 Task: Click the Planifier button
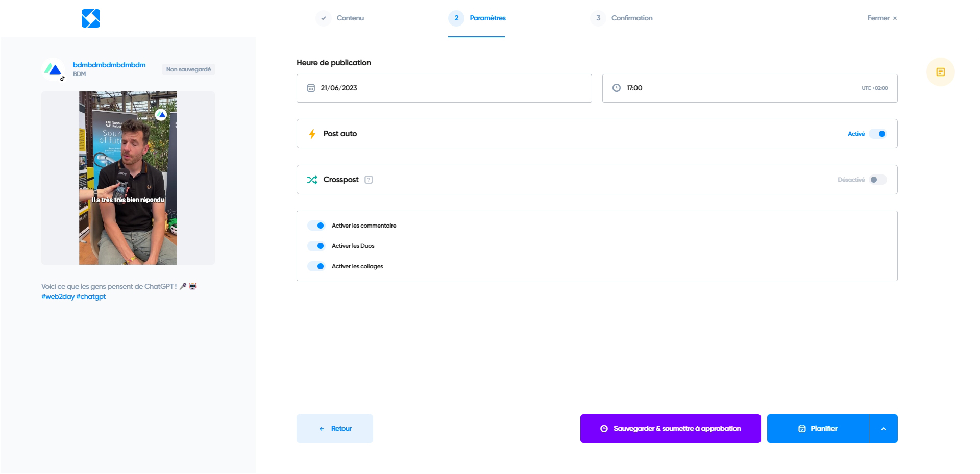[x=818, y=429]
